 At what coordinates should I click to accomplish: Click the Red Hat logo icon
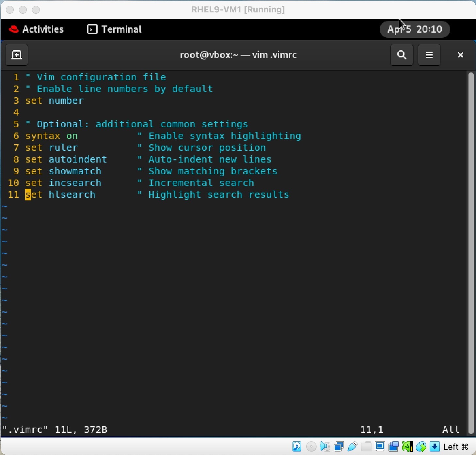14,29
